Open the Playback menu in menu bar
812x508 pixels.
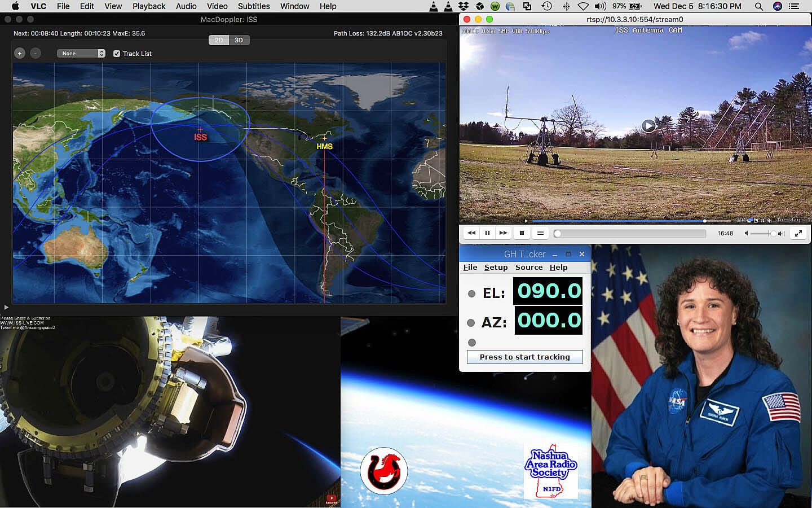149,6
